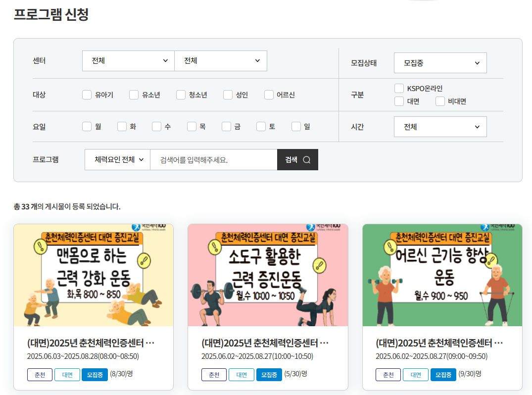
Task: Open the first 센터 전체 dropdown
Action: [128, 61]
